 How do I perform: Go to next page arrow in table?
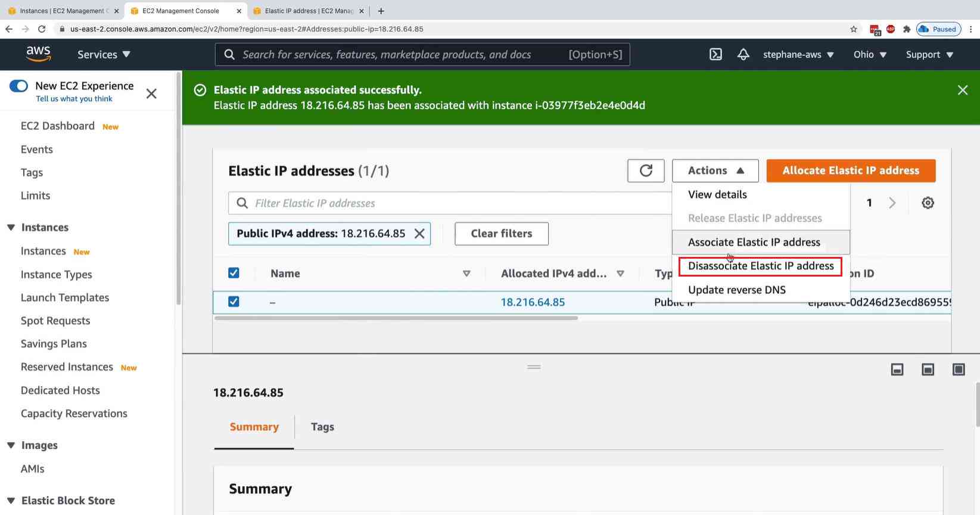tap(892, 203)
